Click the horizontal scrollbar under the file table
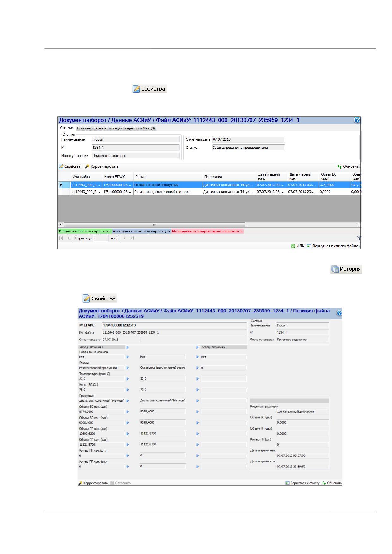Image resolution: width=392 pixels, height=554 pixels. tap(154, 225)
